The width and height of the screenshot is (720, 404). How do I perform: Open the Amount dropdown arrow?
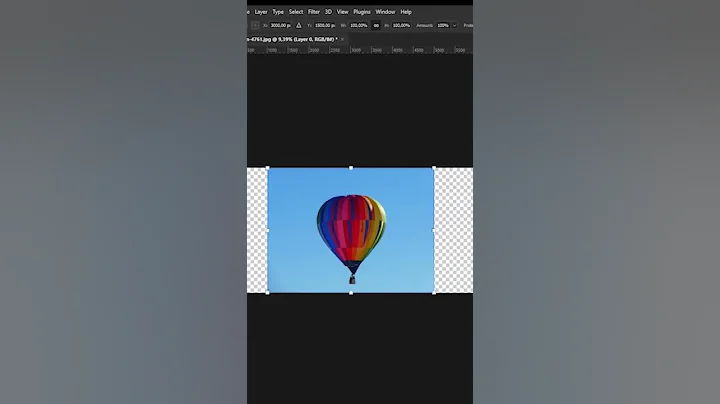click(455, 26)
